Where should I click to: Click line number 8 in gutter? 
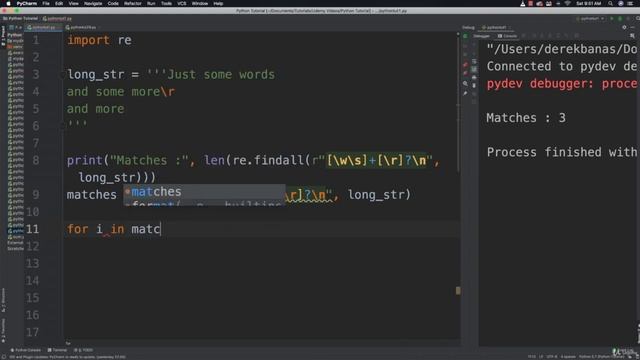(36, 160)
